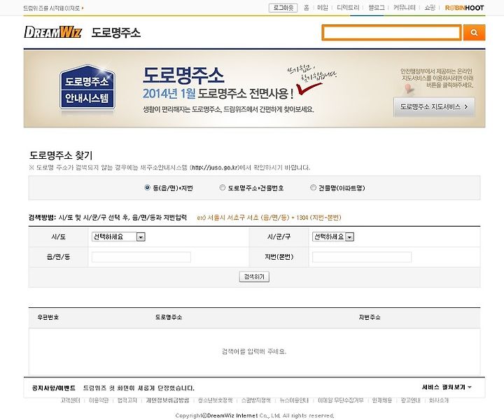Click 인재채용 in the footer
Image resolution: width=504 pixels, height=420 pixels.
click(382, 400)
